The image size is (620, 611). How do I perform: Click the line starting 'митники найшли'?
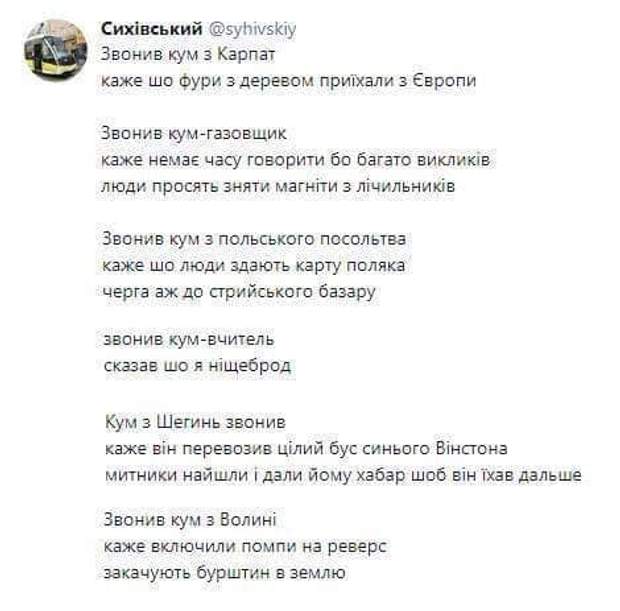coord(342,473)
